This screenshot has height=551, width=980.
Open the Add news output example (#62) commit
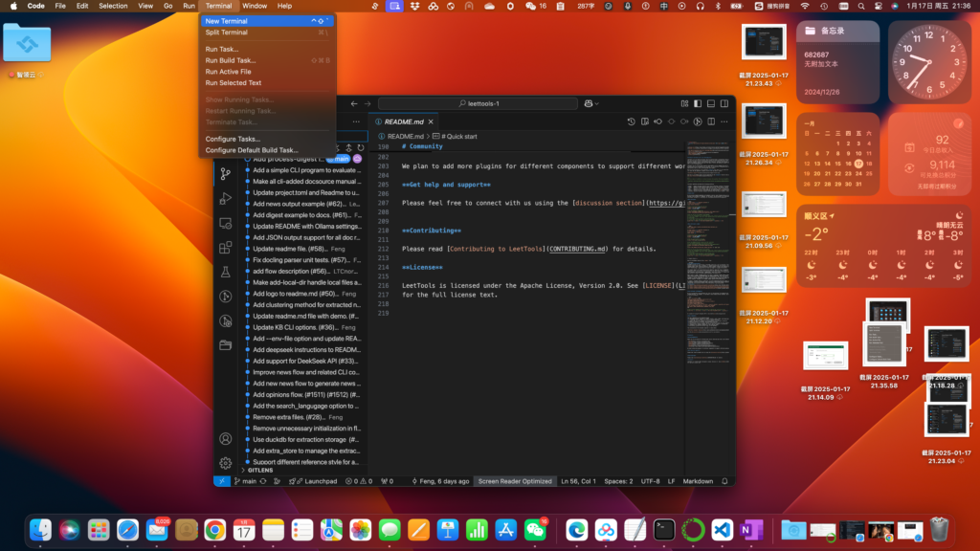click(306, 204)
